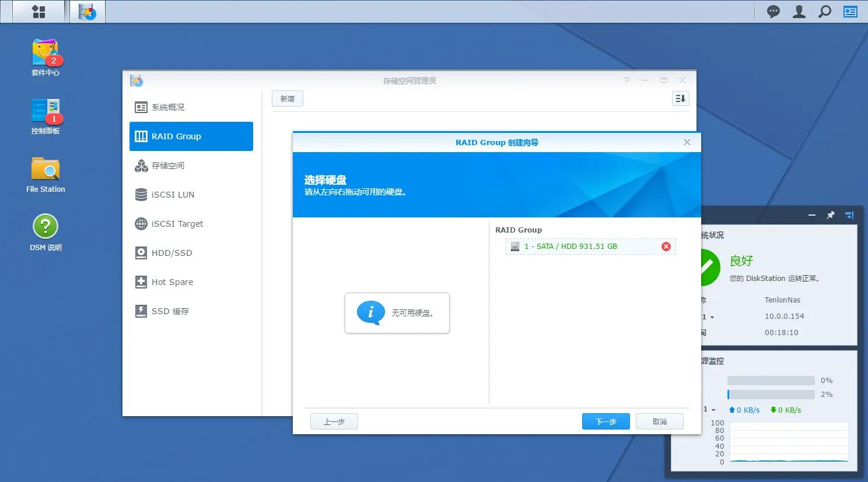View the 系统概况 overview page

167,107
